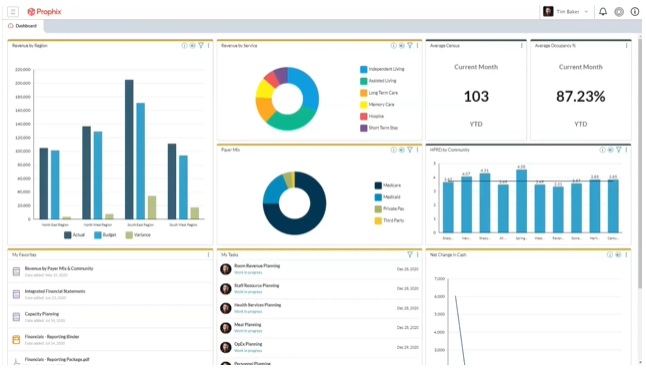
Task: Expand the Tim Baker user dropdown arrow
Action: click(x=586, y=12)
